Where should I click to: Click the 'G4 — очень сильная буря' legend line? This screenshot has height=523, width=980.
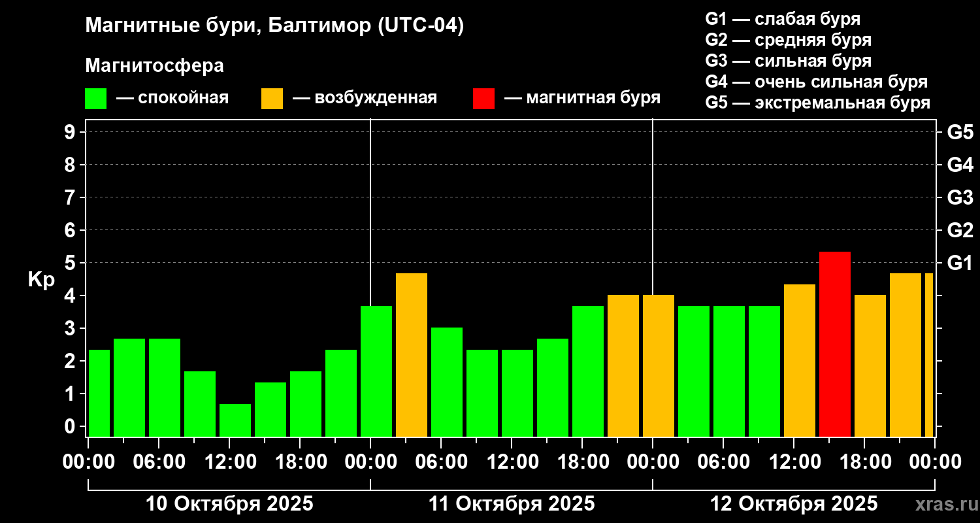pos(816,82)
